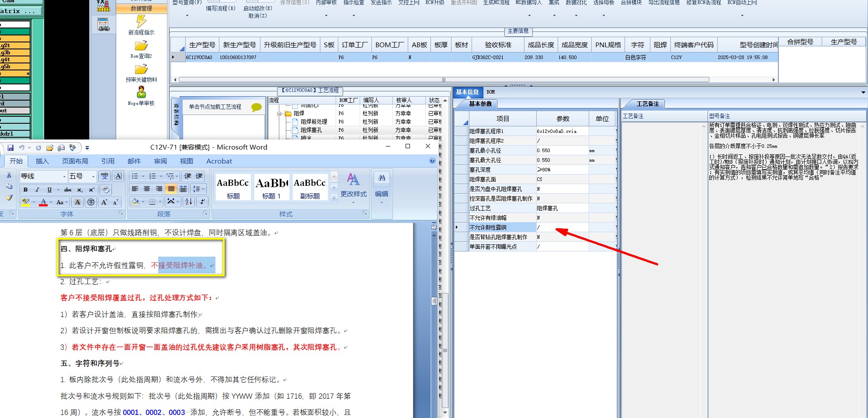Switch to 审阅 ribbon tab
Screen dimensions: 868x418
point(160,161)
